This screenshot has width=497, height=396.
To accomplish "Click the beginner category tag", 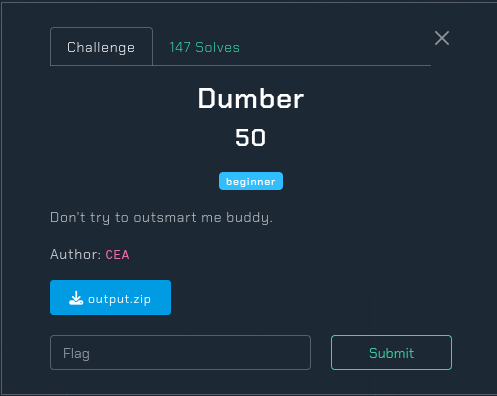I will [x=251, y=181].
